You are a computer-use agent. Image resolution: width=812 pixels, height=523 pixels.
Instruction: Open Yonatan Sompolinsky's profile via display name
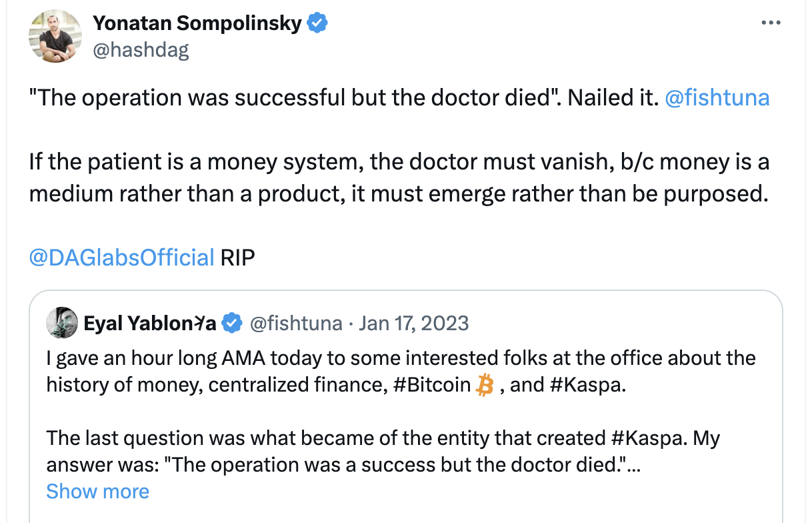197,23
